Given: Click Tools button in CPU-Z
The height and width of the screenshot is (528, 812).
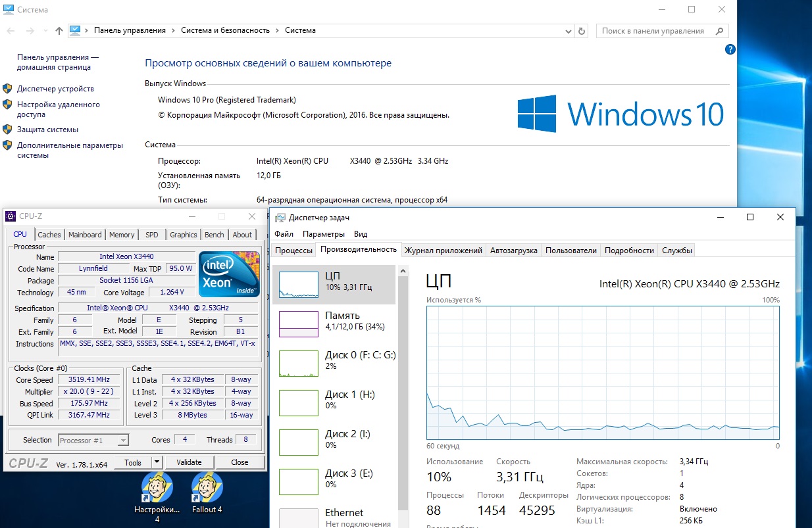Looking at the screenshot, I should [133, 462].
